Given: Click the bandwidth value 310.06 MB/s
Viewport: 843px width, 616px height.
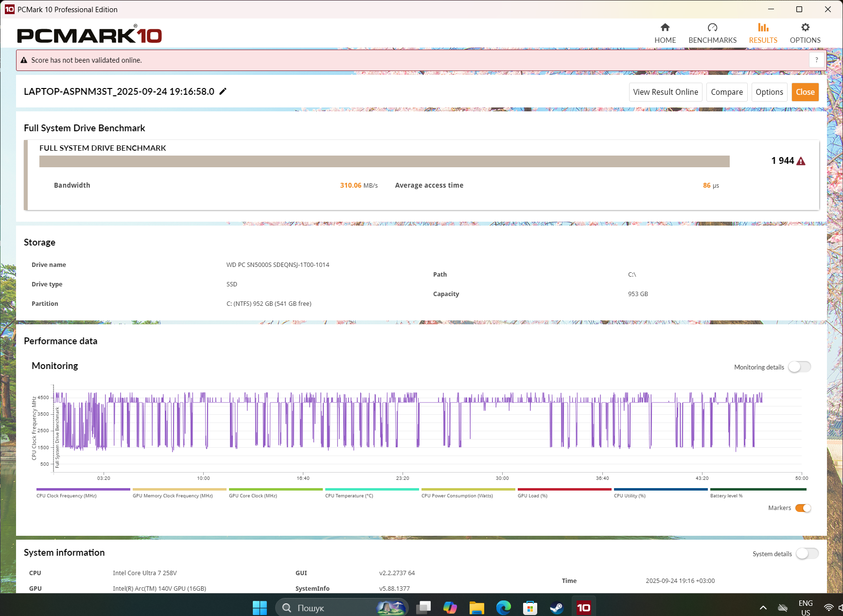Looking at the screenshot, I should 359,185.
